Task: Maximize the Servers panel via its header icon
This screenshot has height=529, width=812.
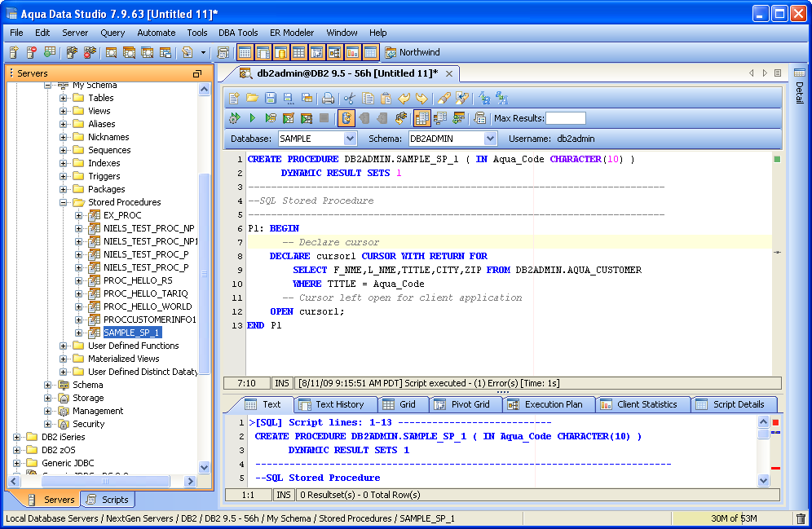Action: pos(196,73)
